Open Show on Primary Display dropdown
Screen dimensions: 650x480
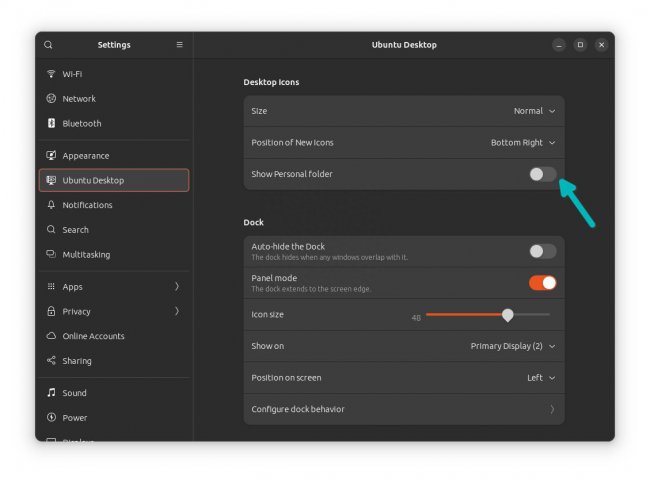[513, 346]
